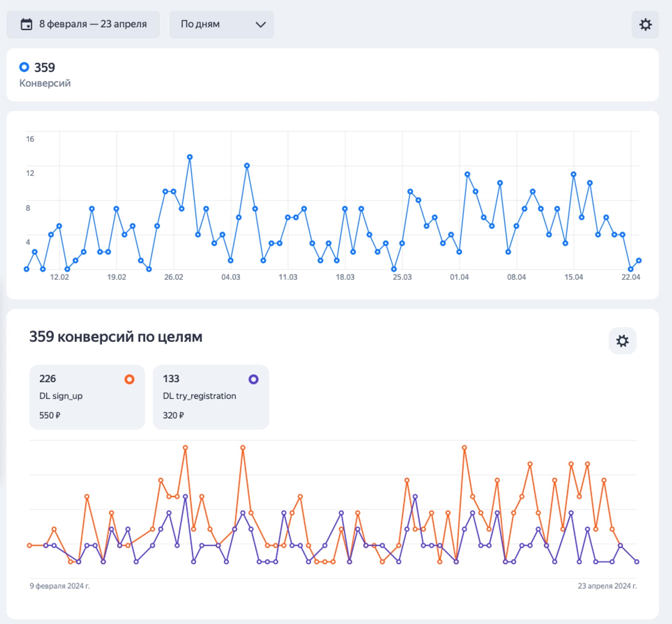Click first orange data point at 9 февраля
Screen dimensions: 672x624
[x=29, y=545]
